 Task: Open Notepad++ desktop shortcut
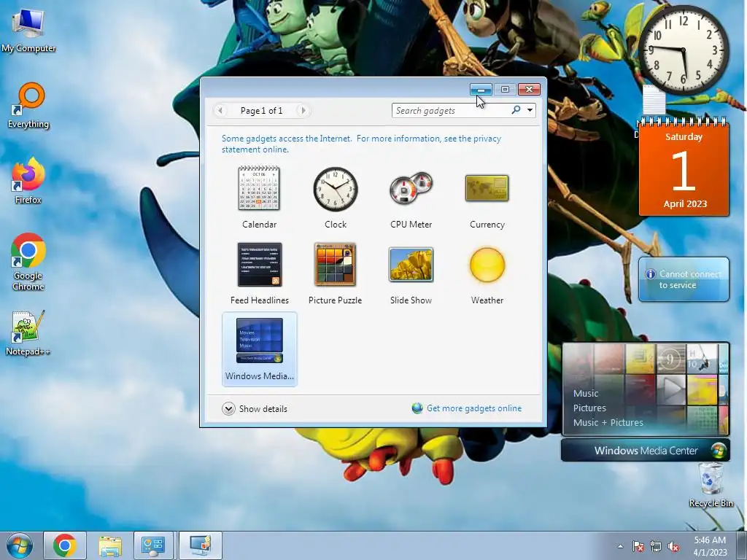28,333
